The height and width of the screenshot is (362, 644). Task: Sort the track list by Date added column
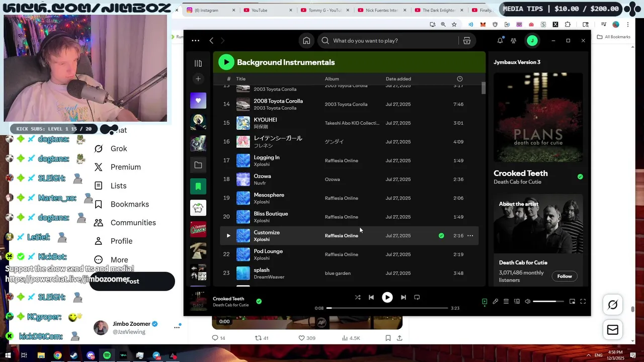(398, 79)
